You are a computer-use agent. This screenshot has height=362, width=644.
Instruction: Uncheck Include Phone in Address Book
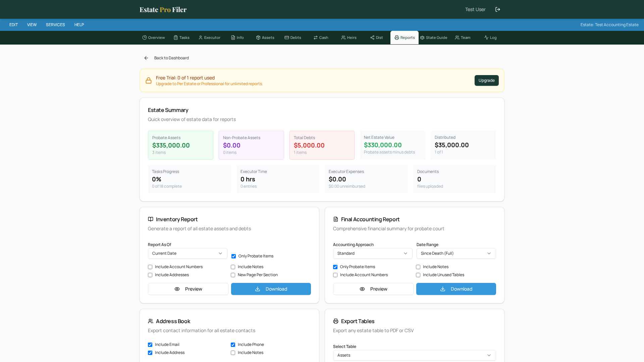click(233, 345)
